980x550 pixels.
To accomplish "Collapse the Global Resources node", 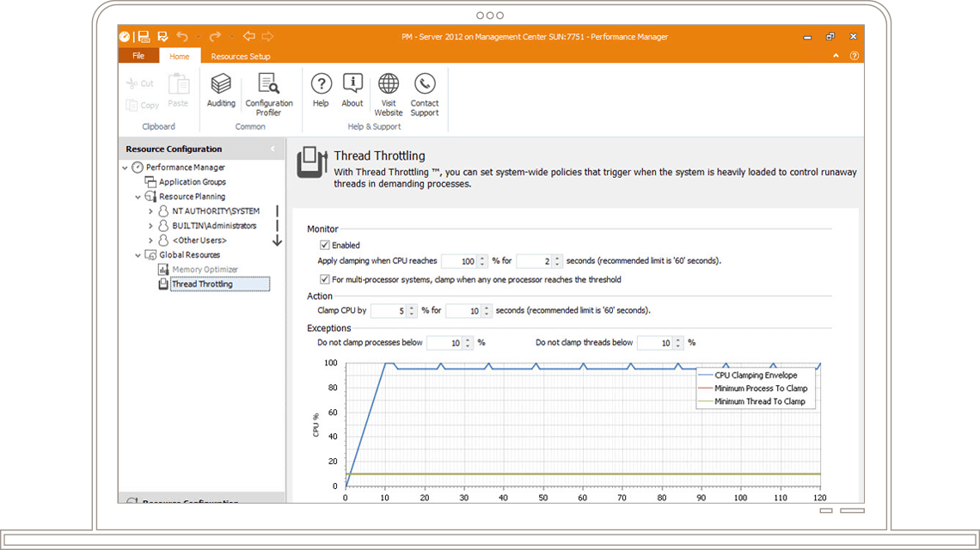I will point(138,255).
